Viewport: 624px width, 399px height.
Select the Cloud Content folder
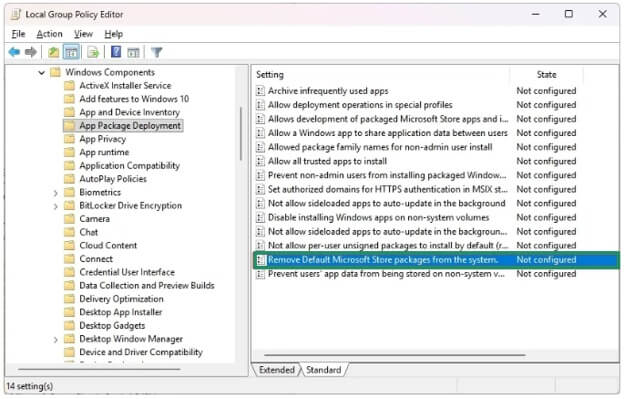pos(108,245)
